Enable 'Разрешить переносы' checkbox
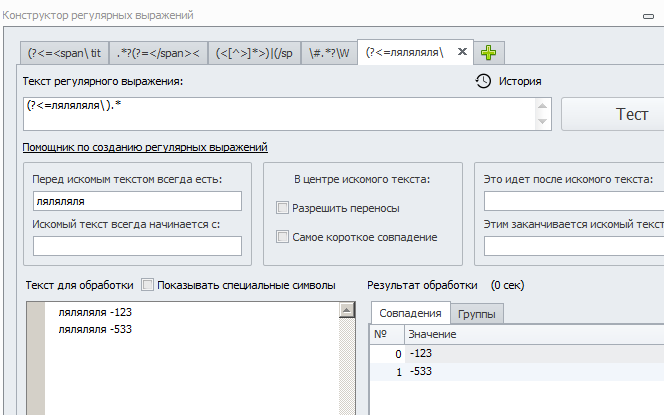 [283, 208]
